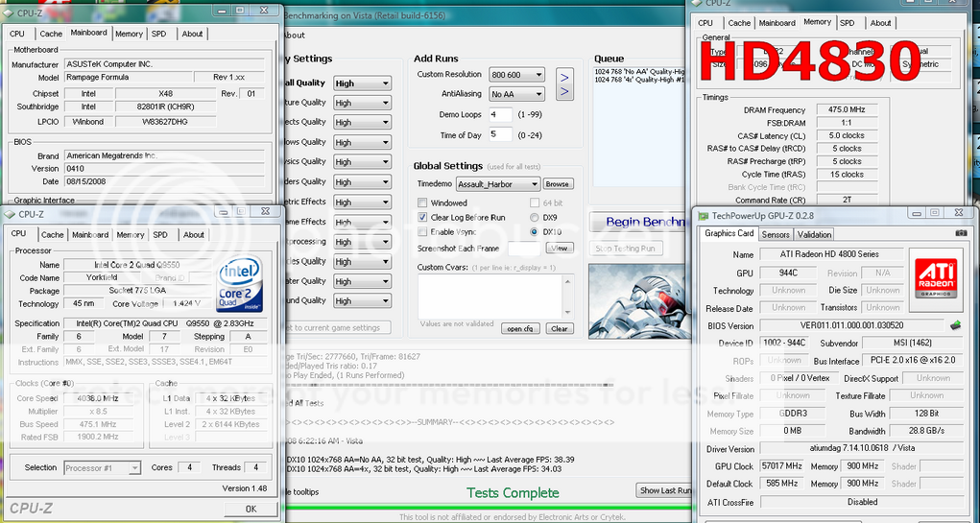Switch to the Sensors tab in GPU-Z
Screen dimensions: 980x523
(x=776, y=234)
